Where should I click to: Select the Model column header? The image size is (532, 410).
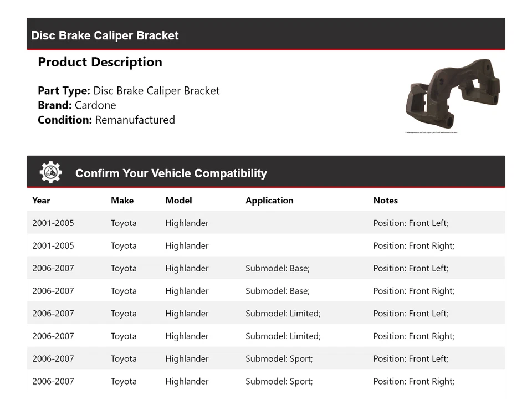[178, 201]
